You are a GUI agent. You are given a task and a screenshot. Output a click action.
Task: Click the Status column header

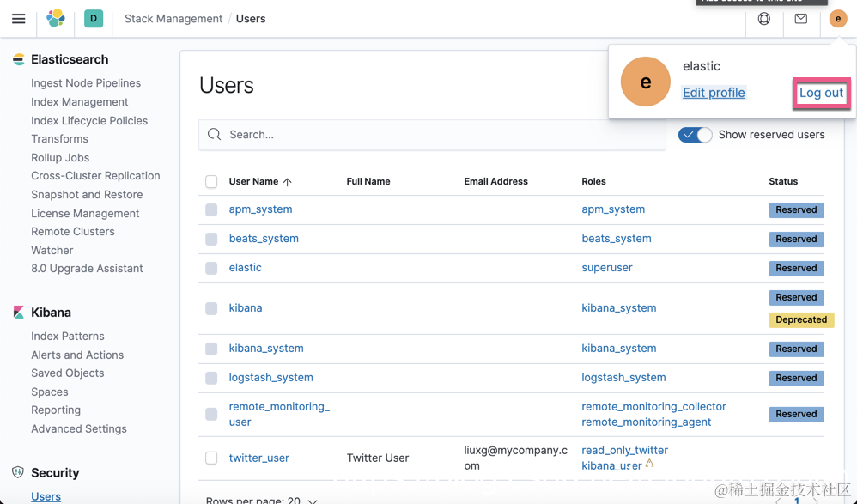click(x=783, y=181)
